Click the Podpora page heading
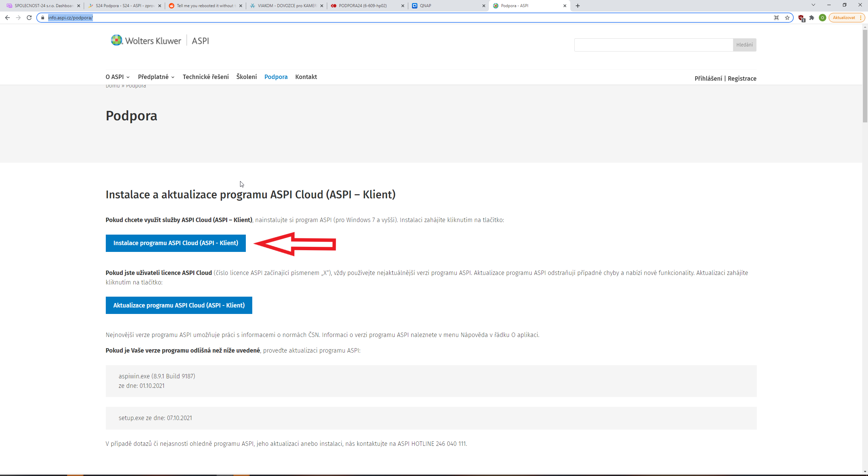 (132, 116)
